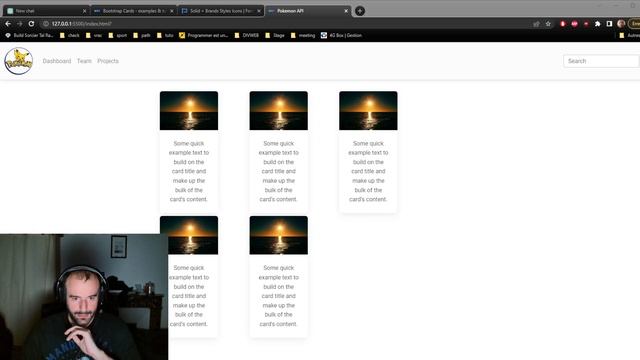Click the sunset image of third top-row card
The width and height of the screenshot is (640, 360).
click(368, 111)
